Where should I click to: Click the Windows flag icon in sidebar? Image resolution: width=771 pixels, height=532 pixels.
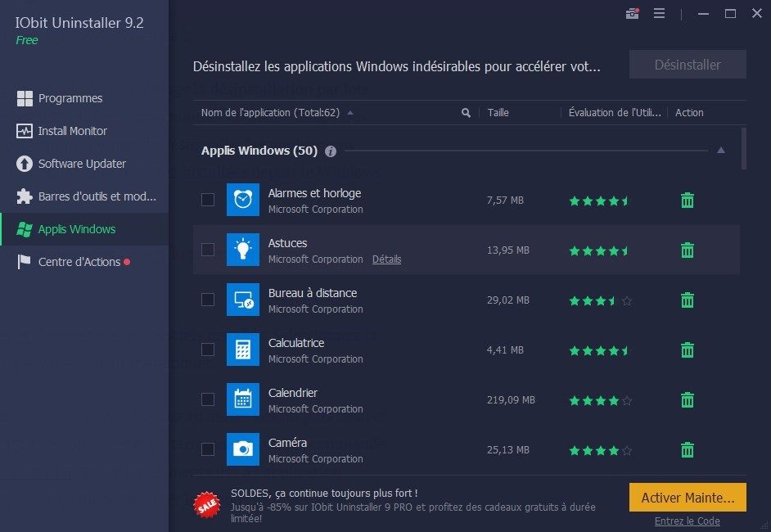[x=25, y=229]
